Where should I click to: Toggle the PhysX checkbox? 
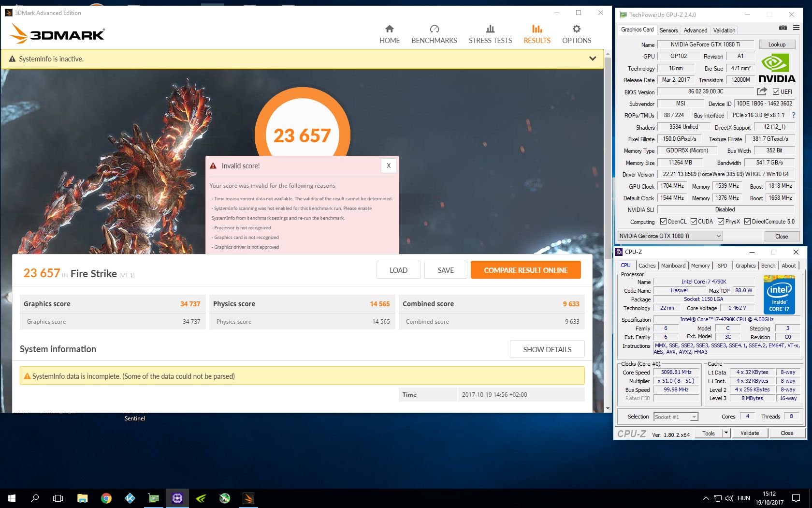click(x=721, y=222)
